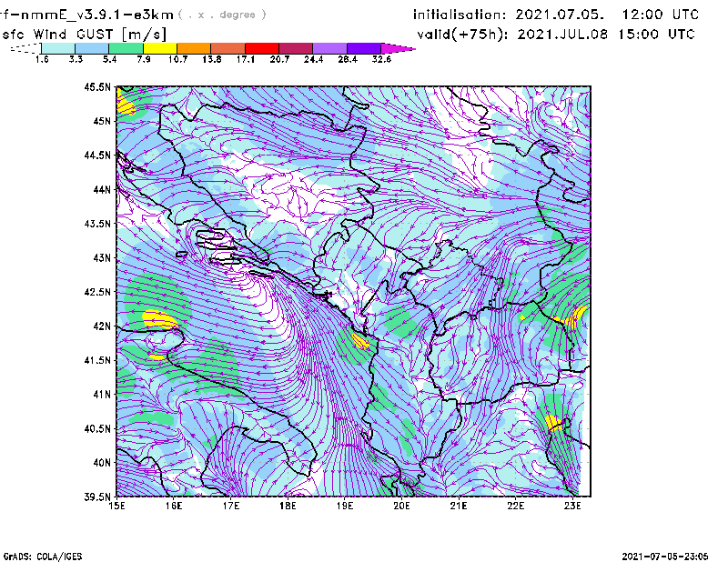Click the legend value 28.4
728x562 pixels.
(x=348, y=59)
